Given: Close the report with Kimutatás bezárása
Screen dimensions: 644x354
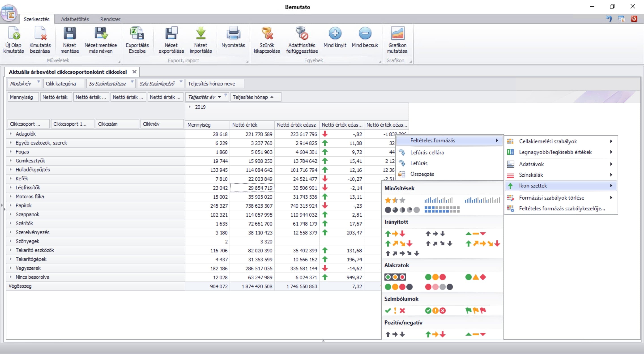Looking at the screenshot, I should [40, 40].
